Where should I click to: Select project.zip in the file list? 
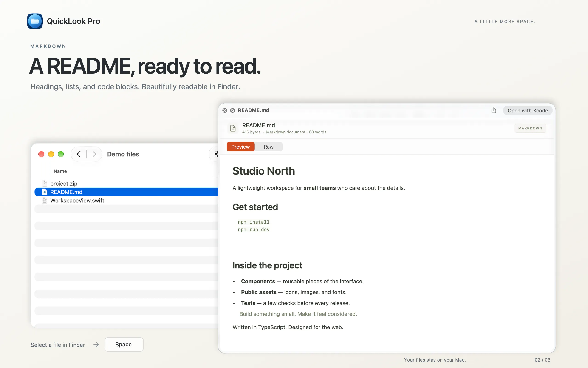pyautogui.click(x=126, y=184)
